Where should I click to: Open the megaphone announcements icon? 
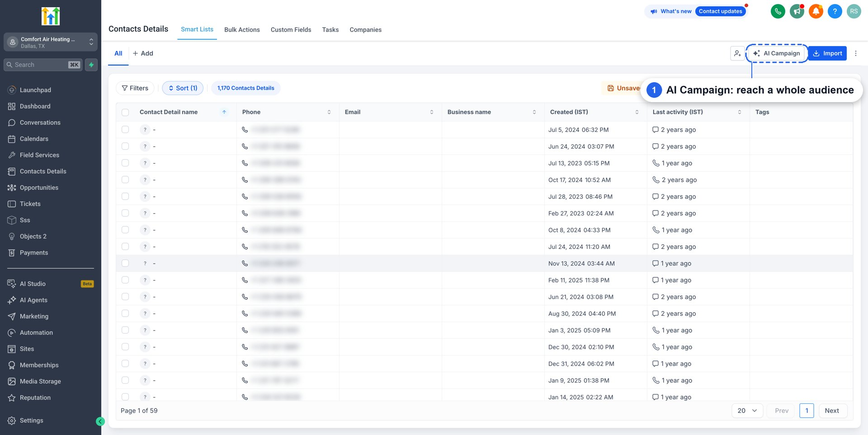(797, 11)
